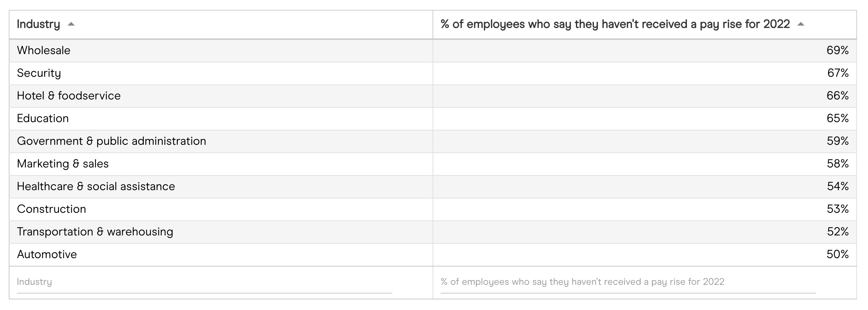
Task: Select the 59% percentage cell
Action: [x=837, y=141]
